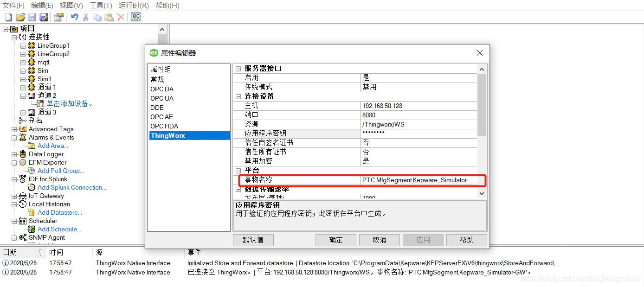The width and height of the screenshot is (644, 287).
Task: Click the red Delete X icon
Action: pyautogui.click(x=121, y=17)
